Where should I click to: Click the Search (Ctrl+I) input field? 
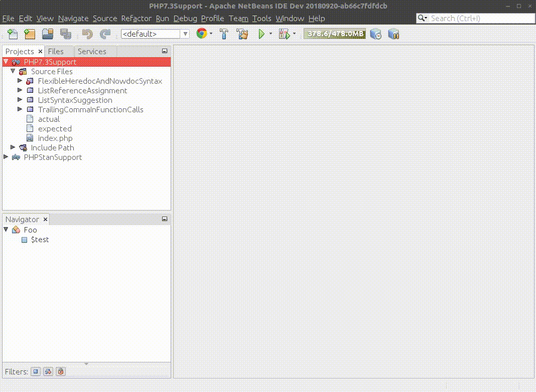(x=481, y=19)
